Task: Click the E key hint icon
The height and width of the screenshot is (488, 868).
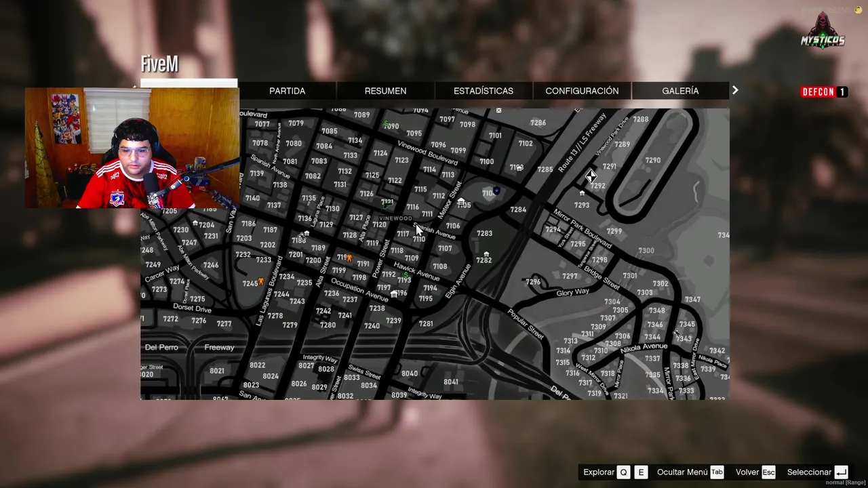Action: tap(641, 472)
